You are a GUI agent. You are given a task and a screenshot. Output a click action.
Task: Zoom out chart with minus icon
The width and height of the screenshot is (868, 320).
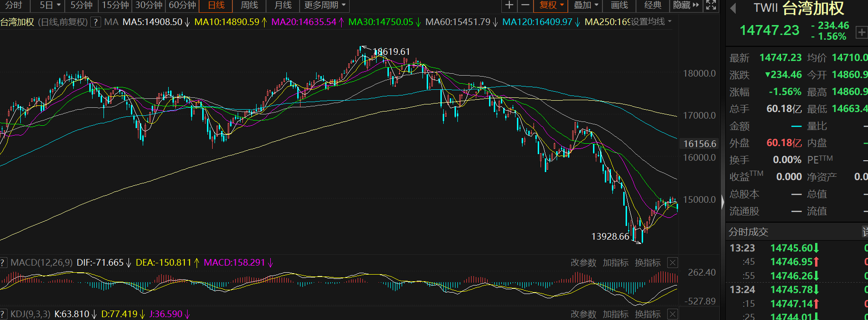click(x=525, y=5)
